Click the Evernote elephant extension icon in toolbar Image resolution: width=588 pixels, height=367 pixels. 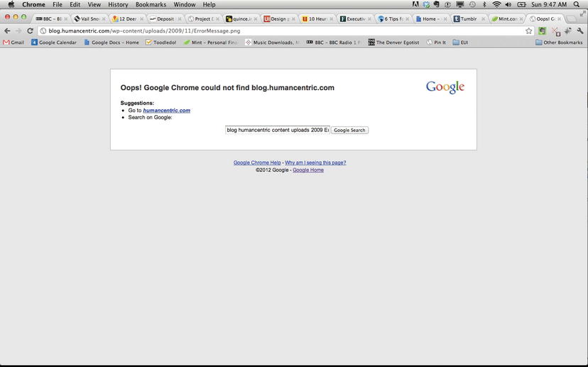(x=542, y=31)
